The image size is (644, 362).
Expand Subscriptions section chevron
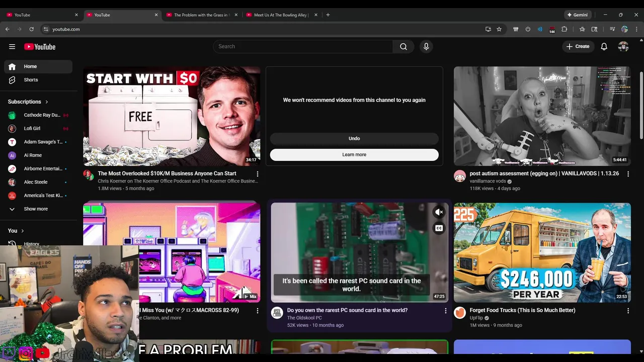[47, 102]
